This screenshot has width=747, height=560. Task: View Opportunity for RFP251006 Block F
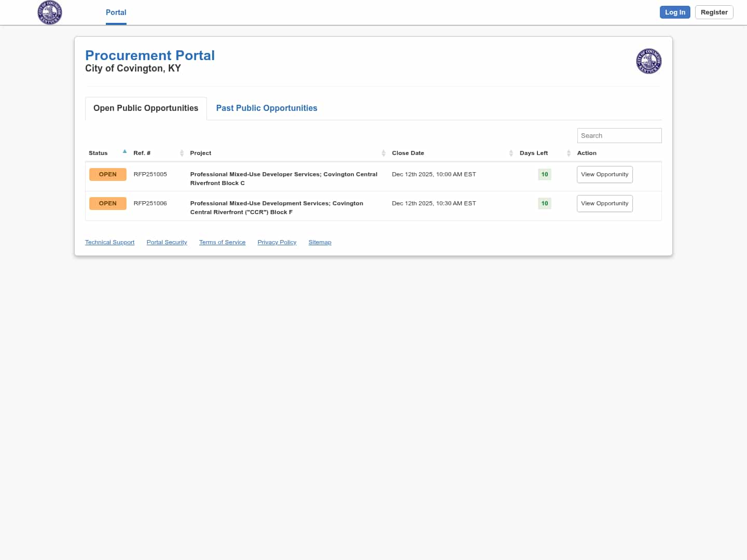click(604, 204)
